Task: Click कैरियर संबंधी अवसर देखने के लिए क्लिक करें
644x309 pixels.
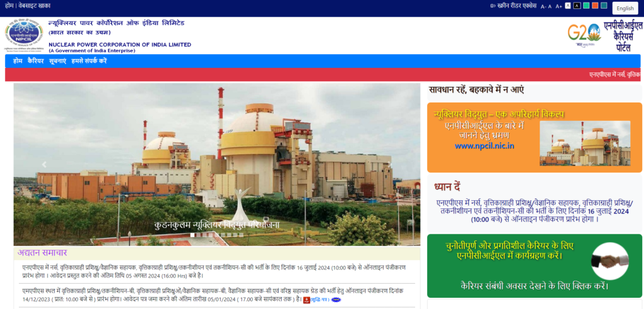Action: tap(535, 286)
